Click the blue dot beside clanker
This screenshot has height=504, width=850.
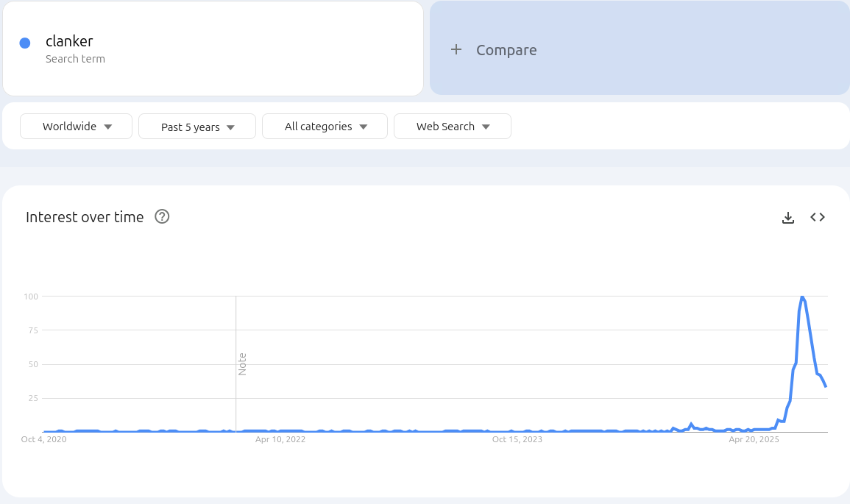pyautogui.click(x=25, y=43)
